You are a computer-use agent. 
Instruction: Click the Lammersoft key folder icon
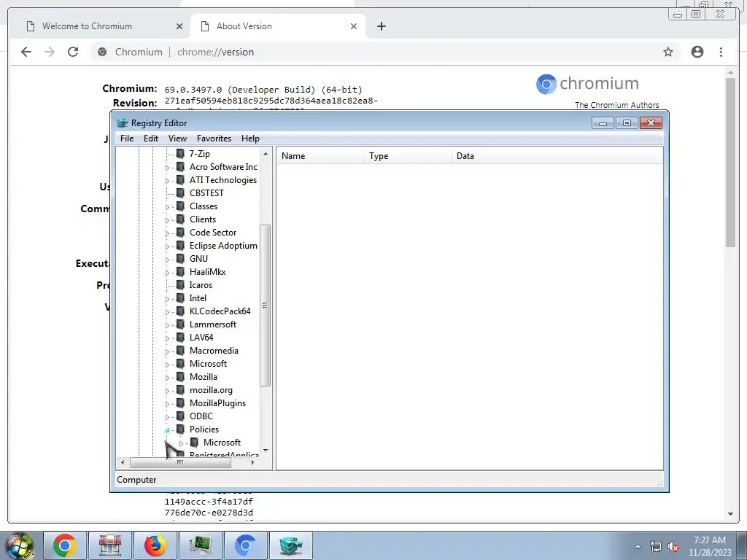click(x=181, y=324)
